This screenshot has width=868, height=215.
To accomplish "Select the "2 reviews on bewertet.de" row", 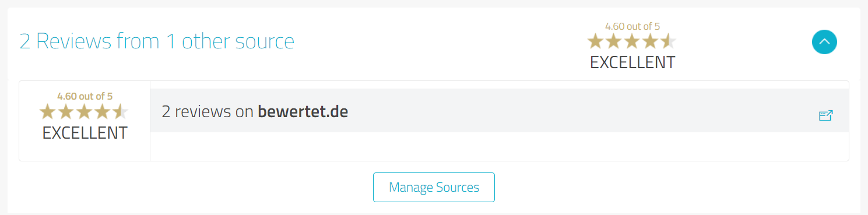I will click(x=499, y=111).
